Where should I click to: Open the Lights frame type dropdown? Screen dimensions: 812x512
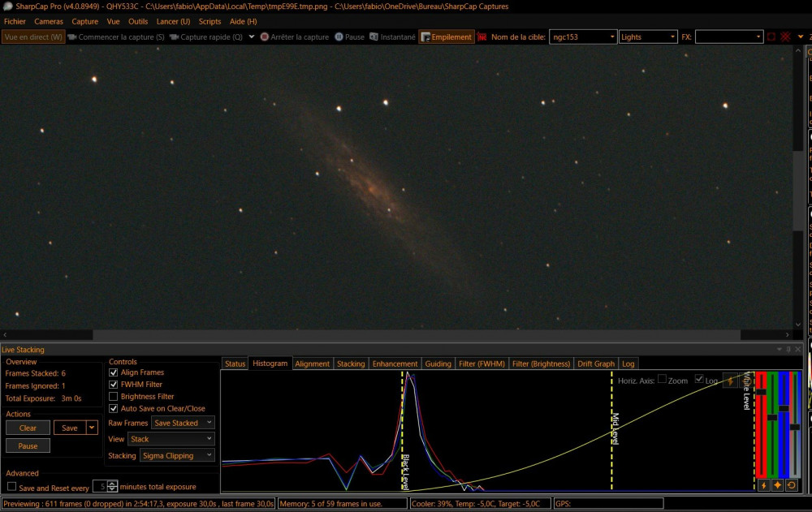coord(648,37)
